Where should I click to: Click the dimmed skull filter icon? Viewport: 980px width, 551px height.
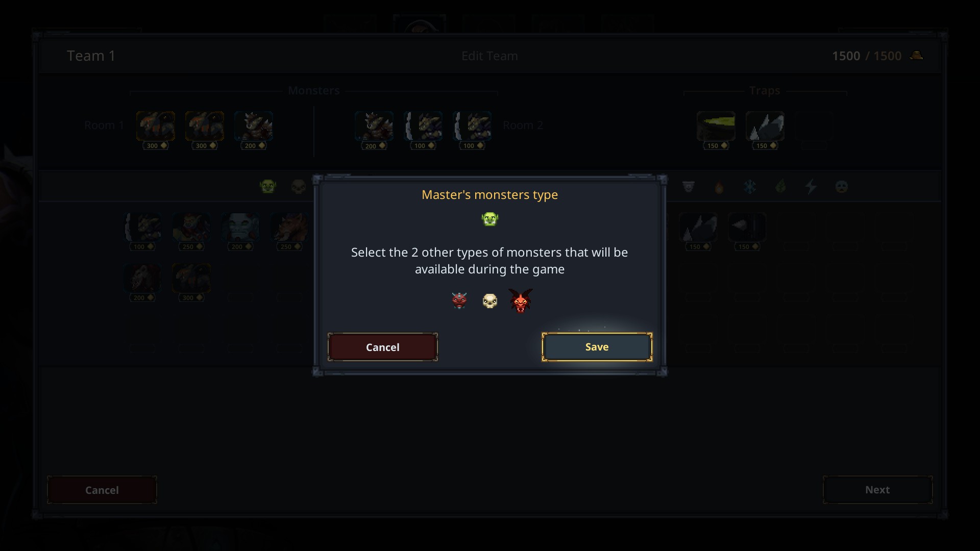pyautogui.click(x=299, y=187)
